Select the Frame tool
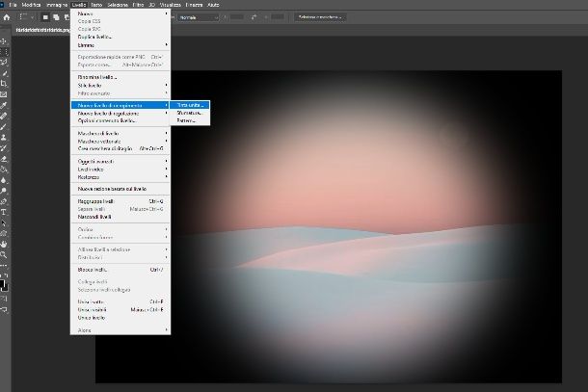The height and width of the screenshot is (392, 588). click(4, 94)
